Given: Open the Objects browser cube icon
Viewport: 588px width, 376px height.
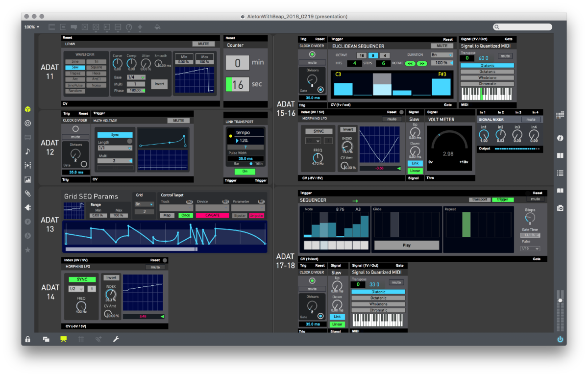Looking at the screenshot, I should click(28, 109).
